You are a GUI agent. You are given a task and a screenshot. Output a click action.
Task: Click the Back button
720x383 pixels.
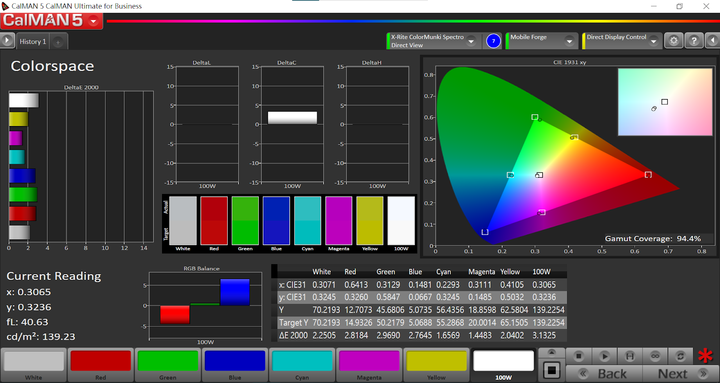pyautogui.click(x=604, y=373)
